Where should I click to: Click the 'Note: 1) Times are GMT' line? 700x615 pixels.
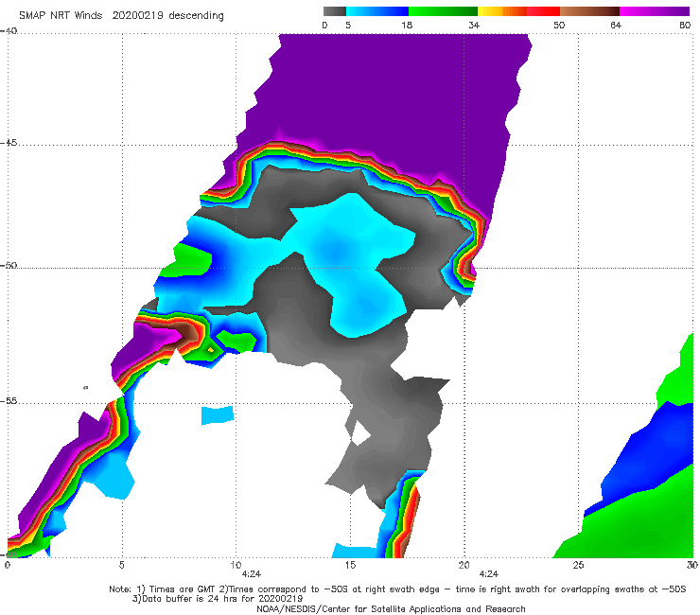click(397, 589)
